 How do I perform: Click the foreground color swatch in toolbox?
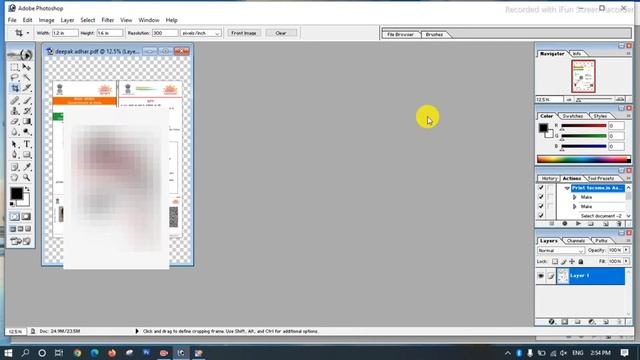(x=16, y=193)
